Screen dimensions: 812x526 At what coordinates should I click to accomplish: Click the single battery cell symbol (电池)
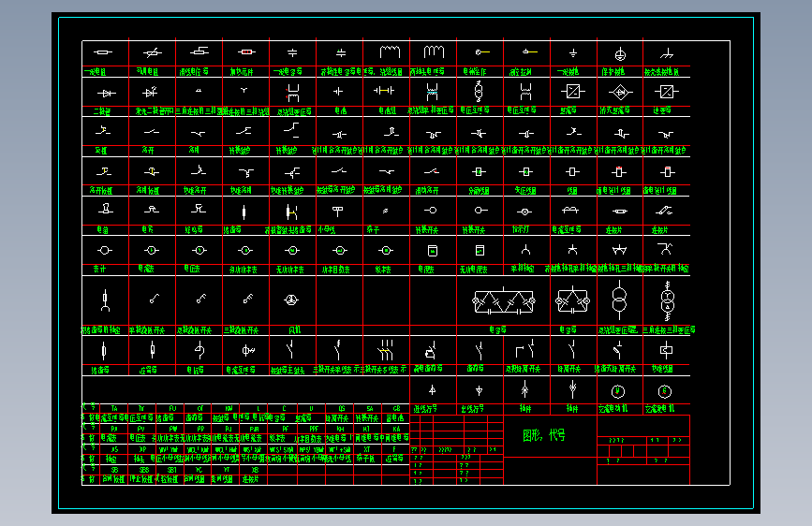[338, 92]
